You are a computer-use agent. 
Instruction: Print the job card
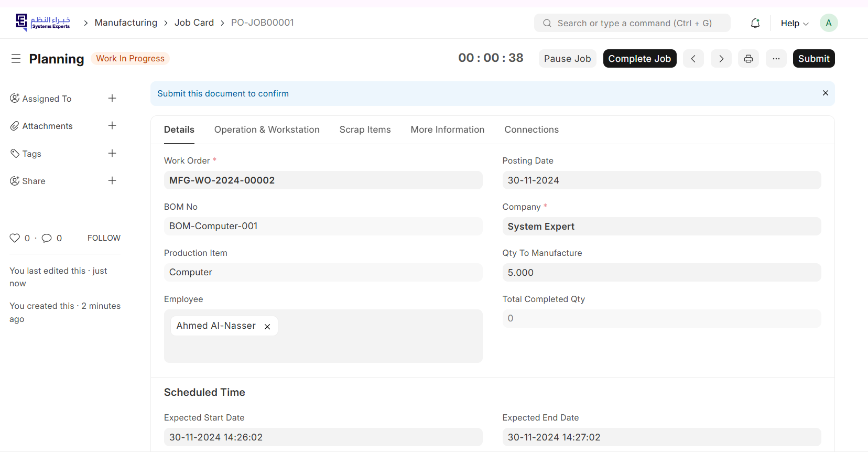(x=748, y=59)
